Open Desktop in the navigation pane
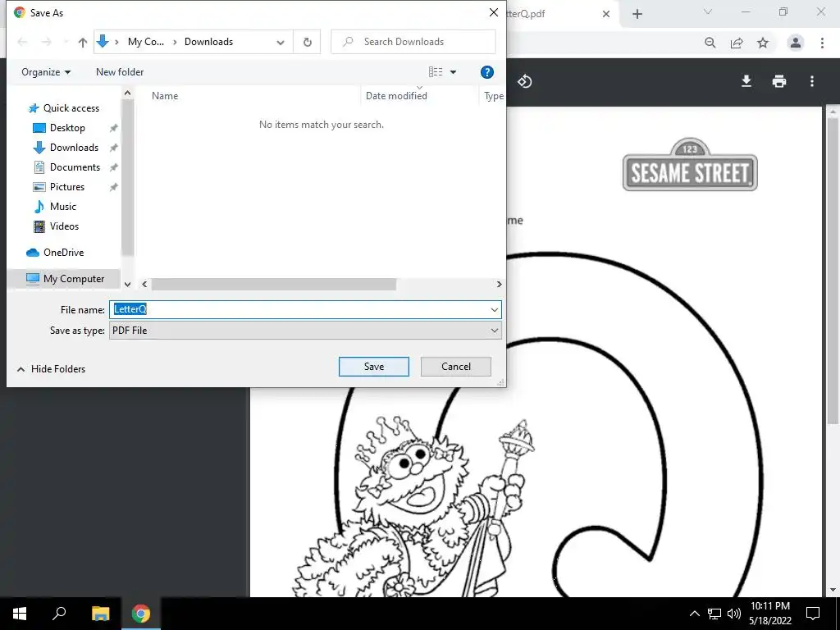Image resolution: width=840 pixels, height=630 pixels. coord(67,128)
